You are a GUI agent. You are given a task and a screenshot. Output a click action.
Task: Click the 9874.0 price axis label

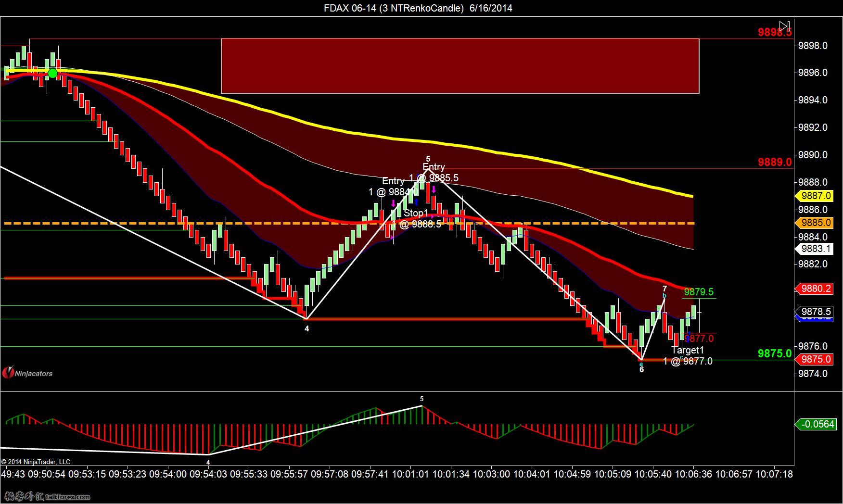(x=813, y=374)
